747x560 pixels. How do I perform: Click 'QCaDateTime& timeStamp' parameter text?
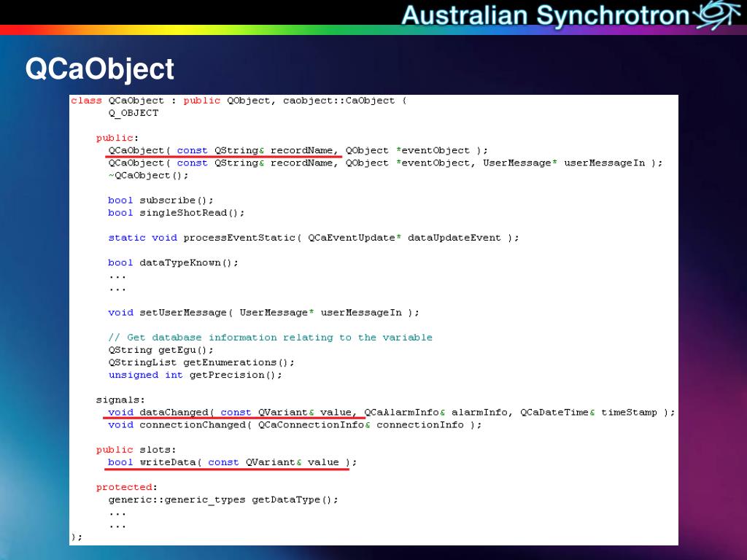point(589,413)
